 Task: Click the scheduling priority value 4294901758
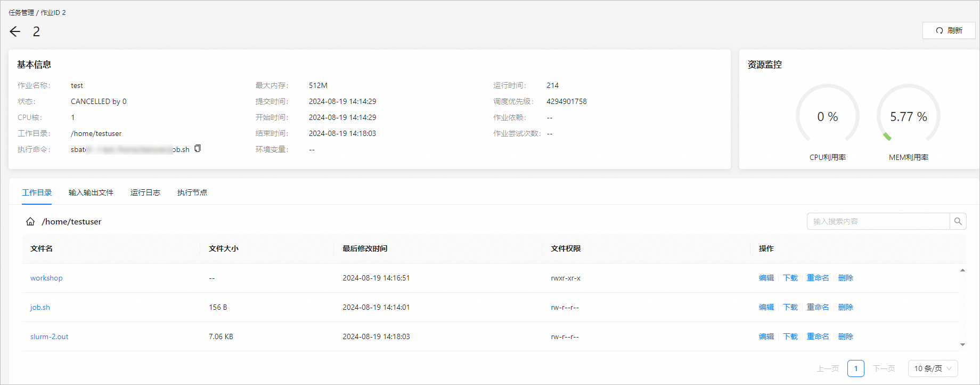click(567, 101)
